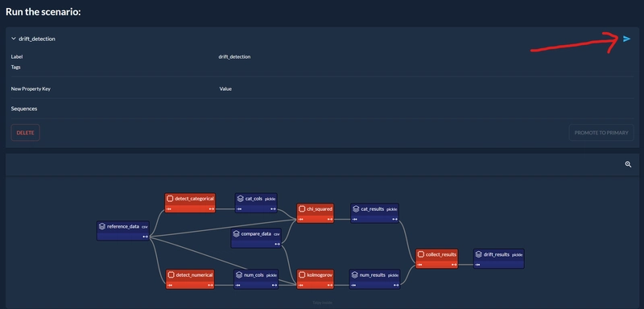Open the Sequences section
This screenshot has width=644, height=309.
(24, 109)
